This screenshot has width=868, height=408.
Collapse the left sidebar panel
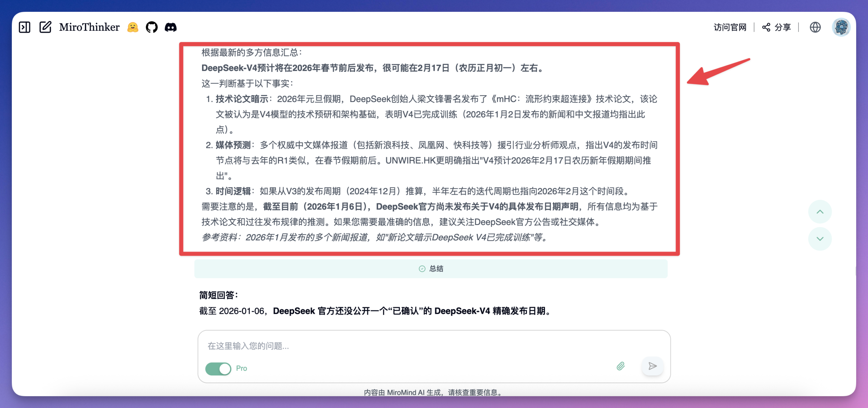(x=24, y=27)
